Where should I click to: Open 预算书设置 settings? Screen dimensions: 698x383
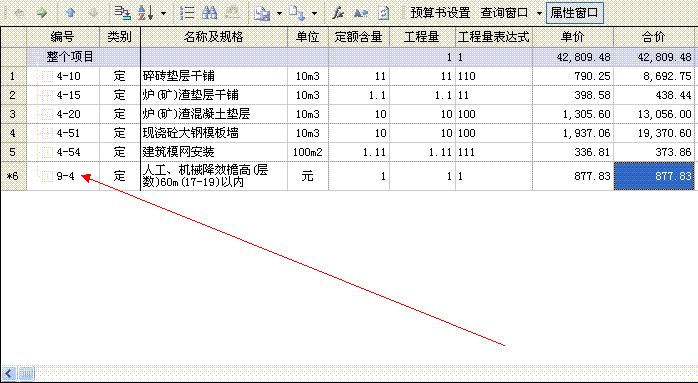coord(440,13)
